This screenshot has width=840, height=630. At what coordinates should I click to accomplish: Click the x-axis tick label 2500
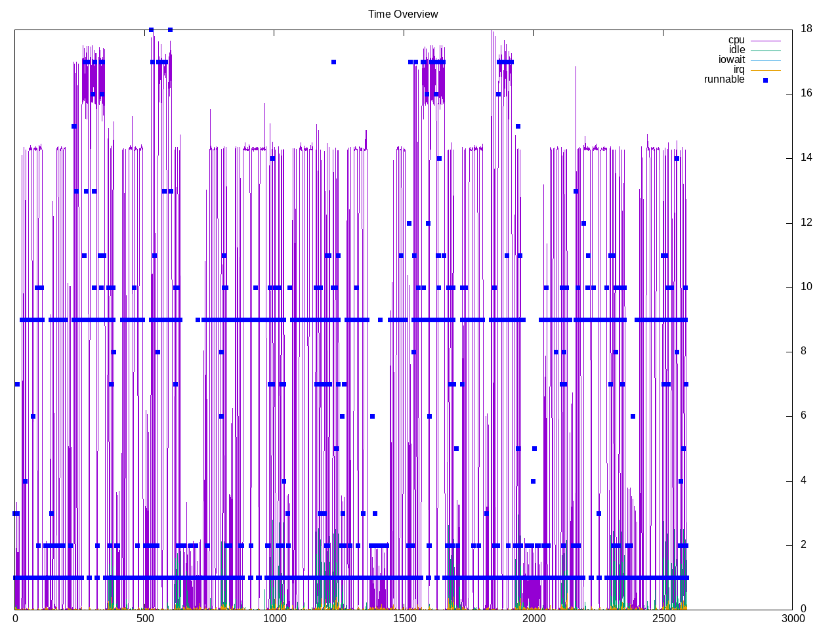click(x=663, y=618)
